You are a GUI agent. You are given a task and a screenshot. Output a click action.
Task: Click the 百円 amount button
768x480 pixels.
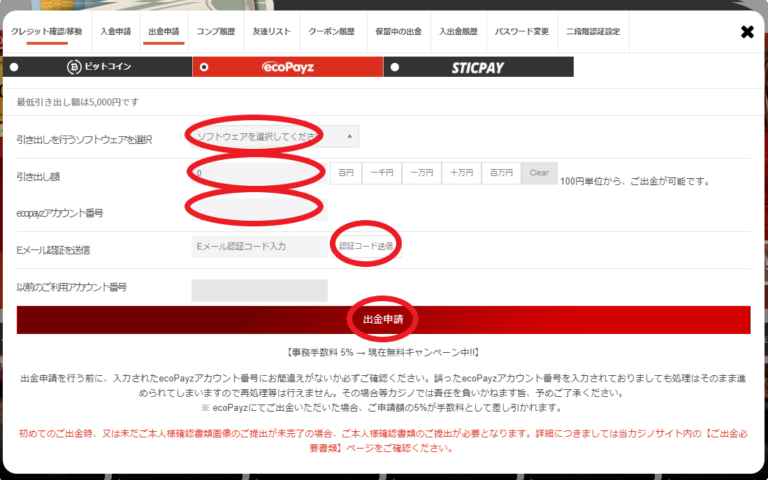pos(346,173)
